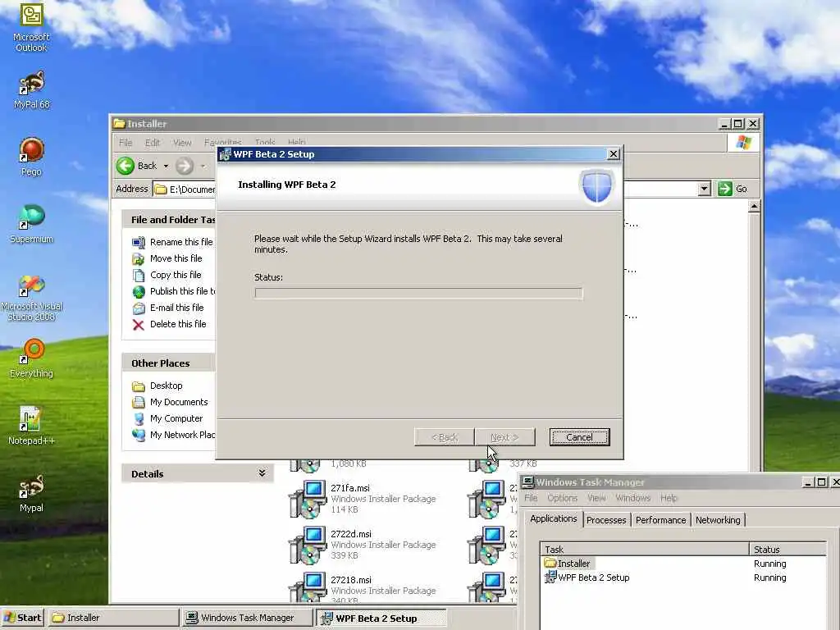Switch to the Processes tab
This screenshot has width=840, height=630.
[606, 519]
